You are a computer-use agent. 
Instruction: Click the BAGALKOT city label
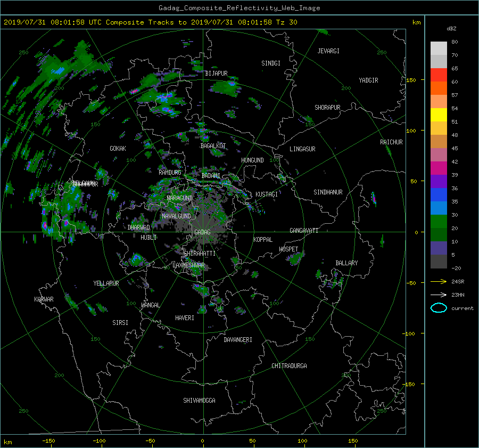point(213,146)
